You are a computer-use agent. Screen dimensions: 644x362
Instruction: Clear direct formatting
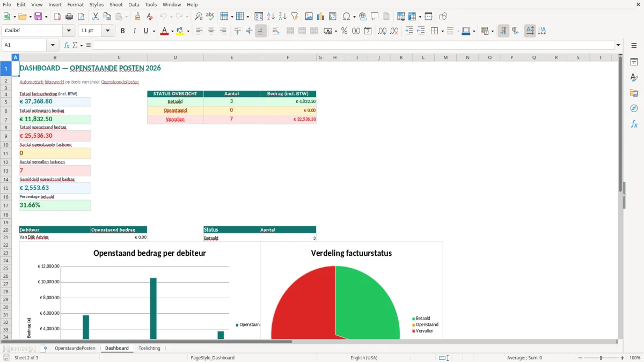(x=149, y=17)
